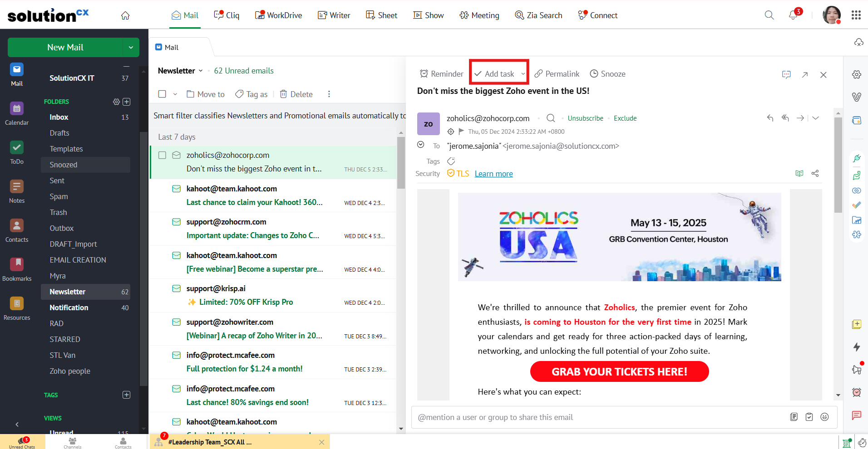Click GRAB YOUR TICKETS HERE button
The image size is (868, 449).
point(619,371)
